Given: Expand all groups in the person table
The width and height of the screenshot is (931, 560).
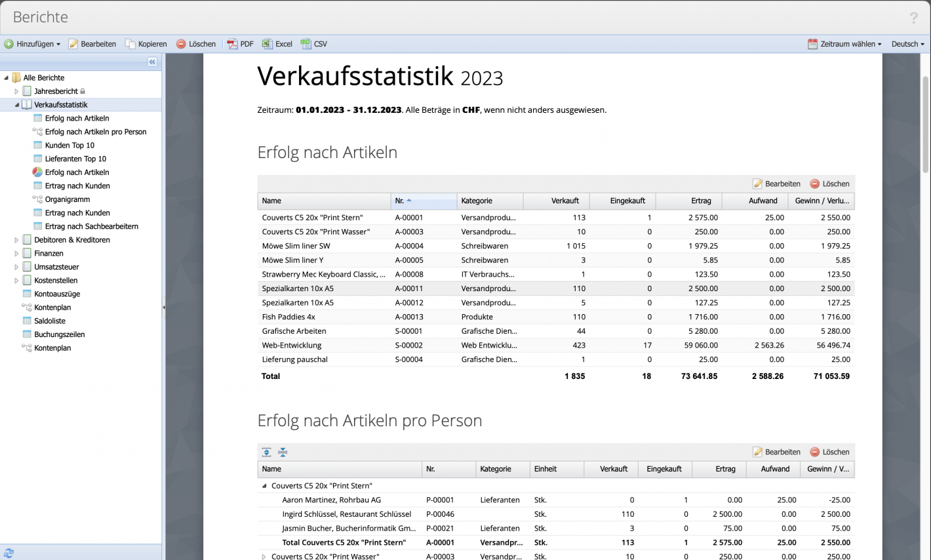Looking at the screenshot, I should (x=266, y=452).
